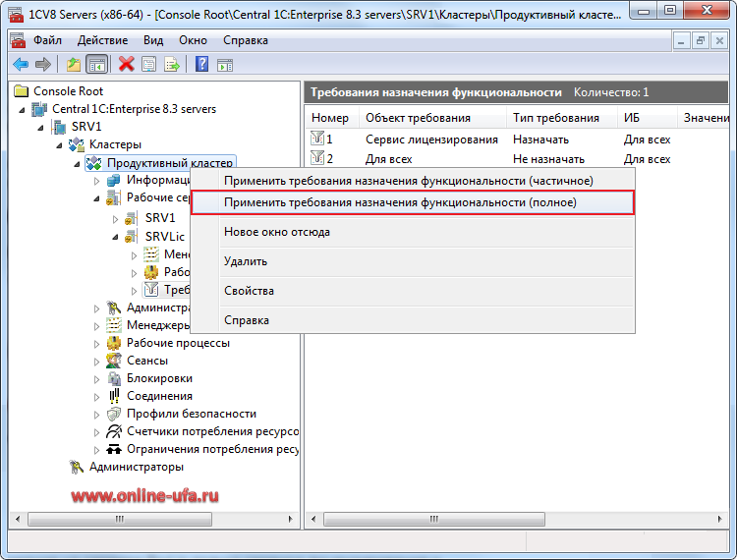The width and height of the screenshot is (737, 560).
Task: Open the Вид menu
Action: coord(153,40)
